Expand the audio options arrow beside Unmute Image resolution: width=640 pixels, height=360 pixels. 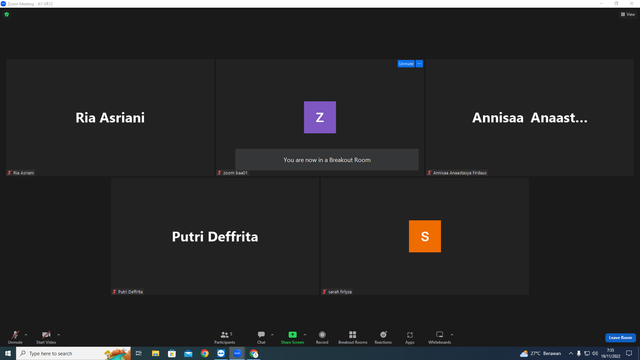26,335
